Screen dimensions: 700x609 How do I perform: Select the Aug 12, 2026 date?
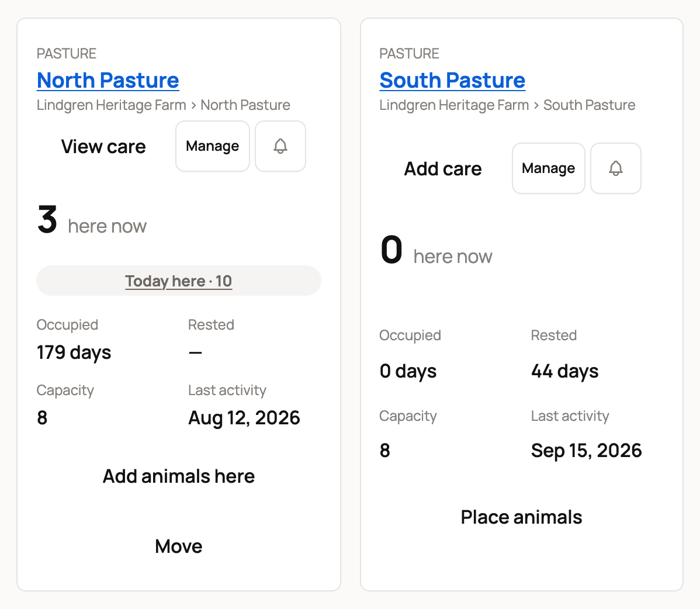click(x=244, y=418)
